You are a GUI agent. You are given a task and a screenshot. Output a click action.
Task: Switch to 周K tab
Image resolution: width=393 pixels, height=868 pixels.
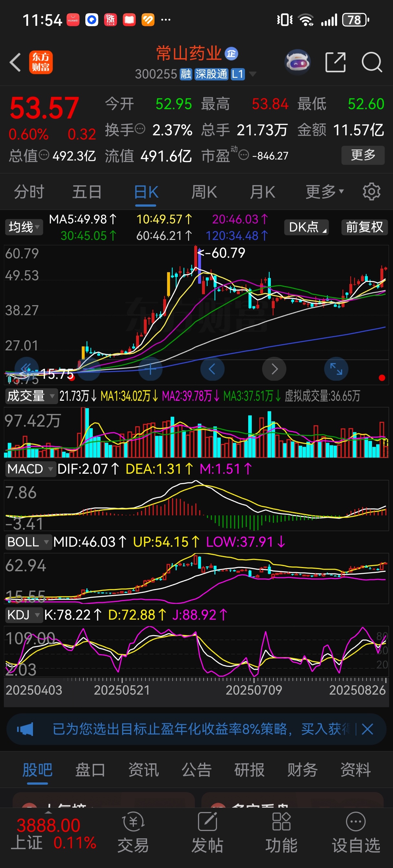(204, 192)
